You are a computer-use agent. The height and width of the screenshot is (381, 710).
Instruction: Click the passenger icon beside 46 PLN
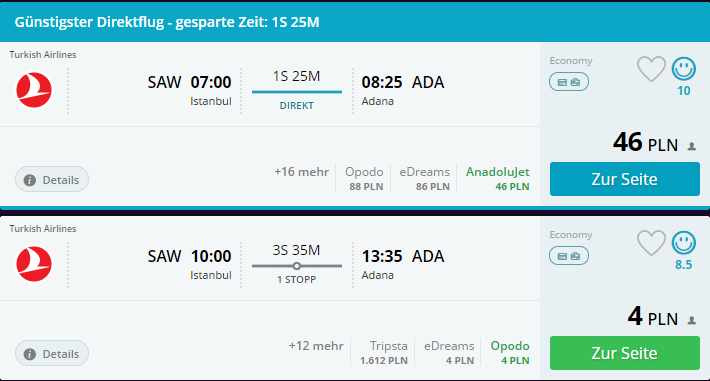coord(691,146)
